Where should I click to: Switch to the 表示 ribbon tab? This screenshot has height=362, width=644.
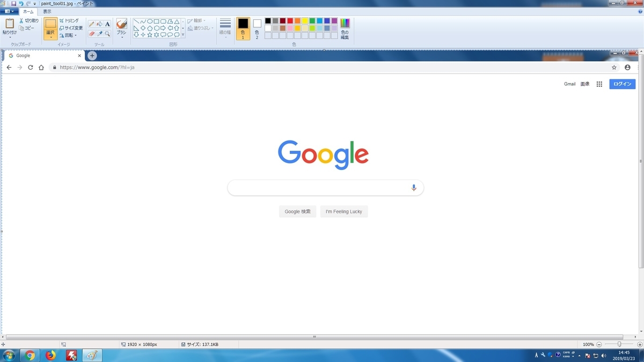point(47,11)
